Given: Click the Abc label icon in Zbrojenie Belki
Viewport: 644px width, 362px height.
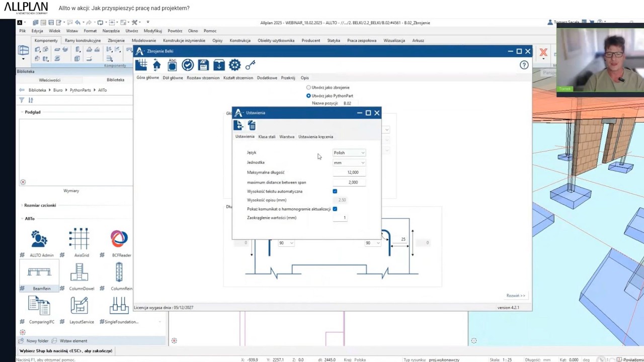Looking at the screenshot, I should click(172, 65).
